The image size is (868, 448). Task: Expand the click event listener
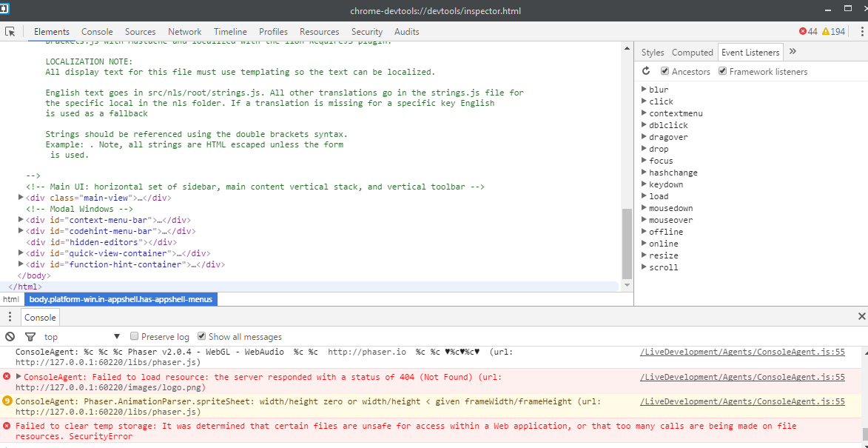644,101
